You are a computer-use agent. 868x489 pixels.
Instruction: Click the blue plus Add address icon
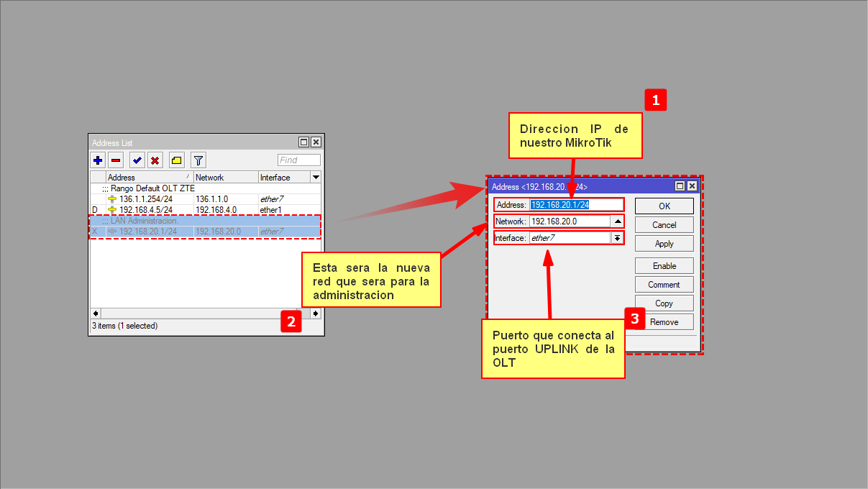pos(98,160)
